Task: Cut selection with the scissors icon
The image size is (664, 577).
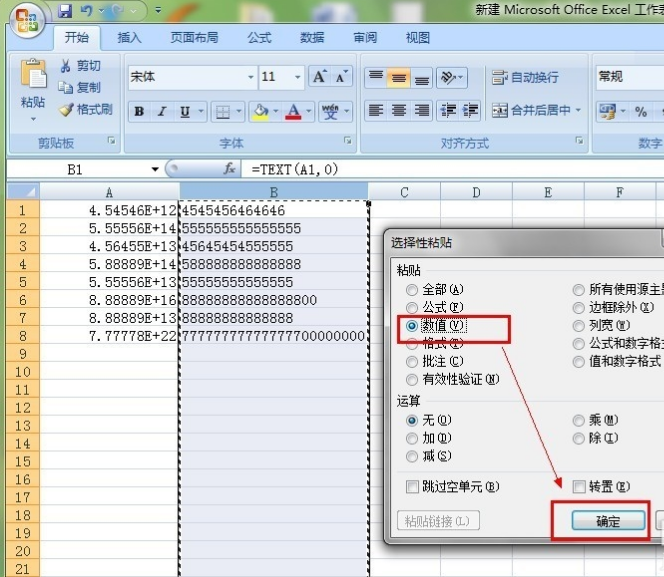Action: click(65, 66)
